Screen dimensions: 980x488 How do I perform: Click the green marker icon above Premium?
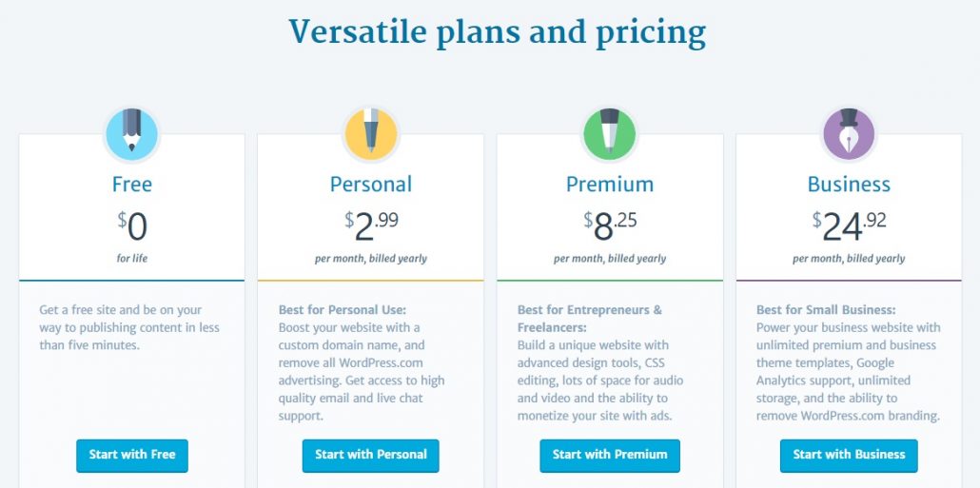click(x=609, y=134)
